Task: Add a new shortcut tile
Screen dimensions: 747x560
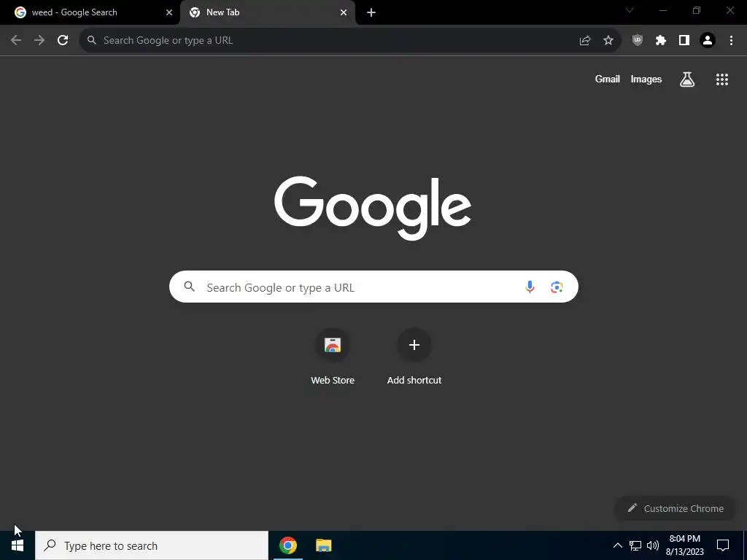Action: 414,356
